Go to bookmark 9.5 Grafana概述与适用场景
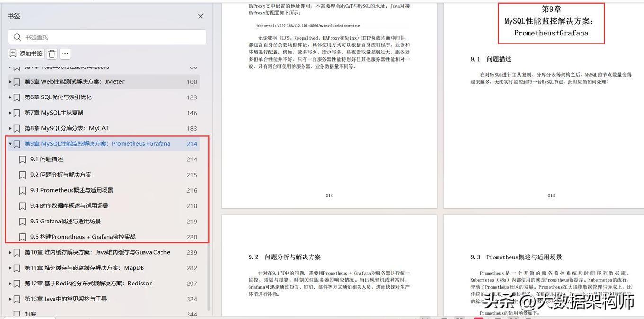This screenshot has height=319, width=644. (65, 222)
